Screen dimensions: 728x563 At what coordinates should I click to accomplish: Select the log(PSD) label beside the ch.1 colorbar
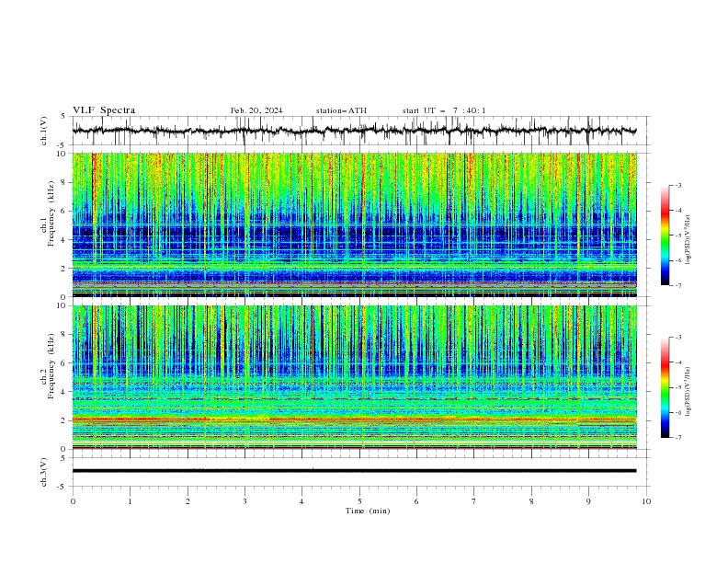point(688,240)
